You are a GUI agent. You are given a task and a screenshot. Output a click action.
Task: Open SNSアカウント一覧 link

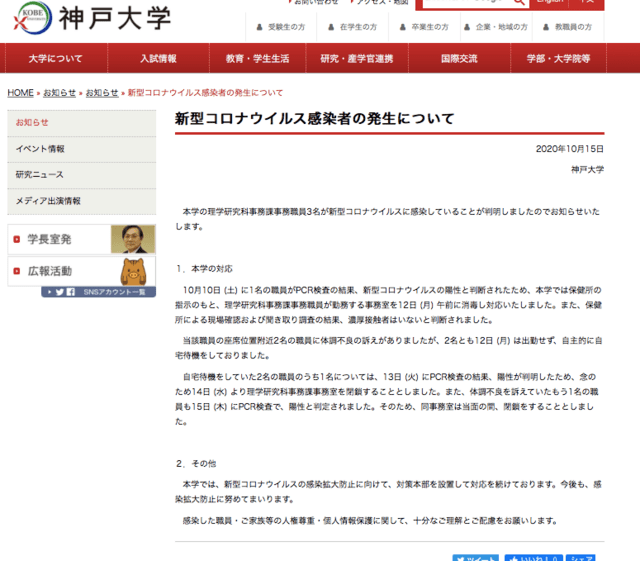98,292
